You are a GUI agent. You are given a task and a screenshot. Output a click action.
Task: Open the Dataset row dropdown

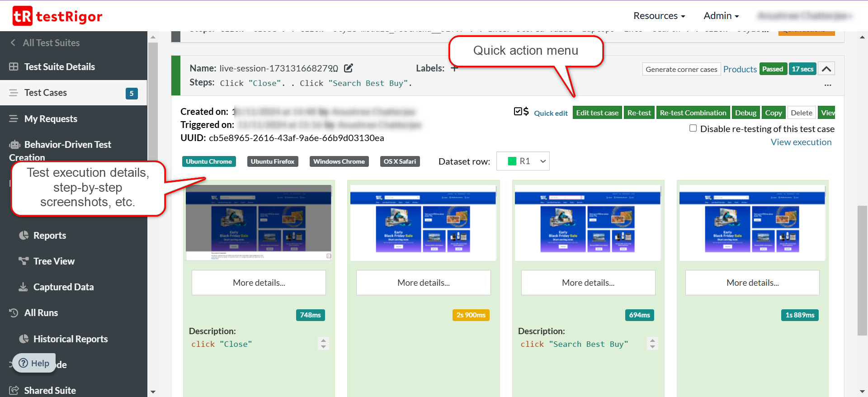(523, 161)
